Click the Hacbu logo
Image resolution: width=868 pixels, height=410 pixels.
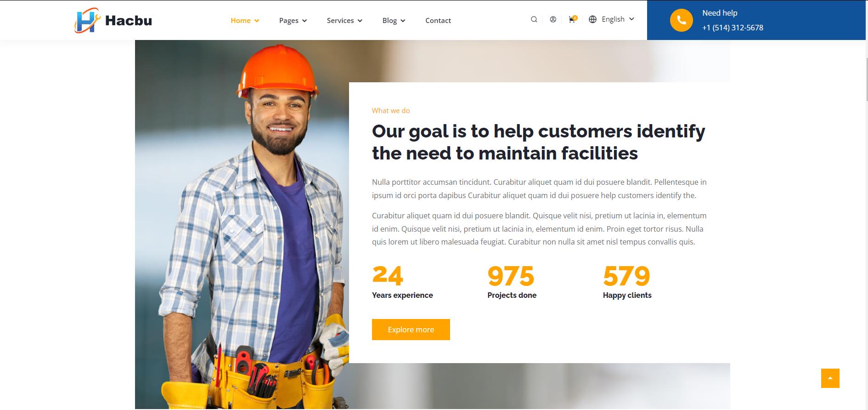point(113,20)
